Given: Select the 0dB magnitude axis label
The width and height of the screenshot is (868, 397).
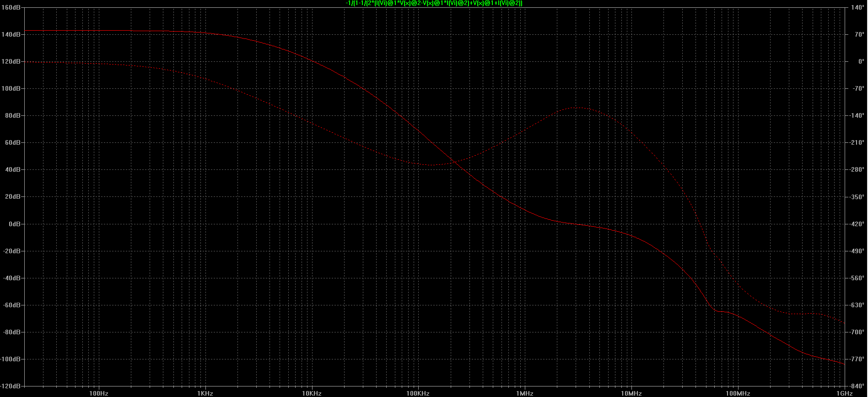Looking at the screenshot, I should tap(15, 224).
